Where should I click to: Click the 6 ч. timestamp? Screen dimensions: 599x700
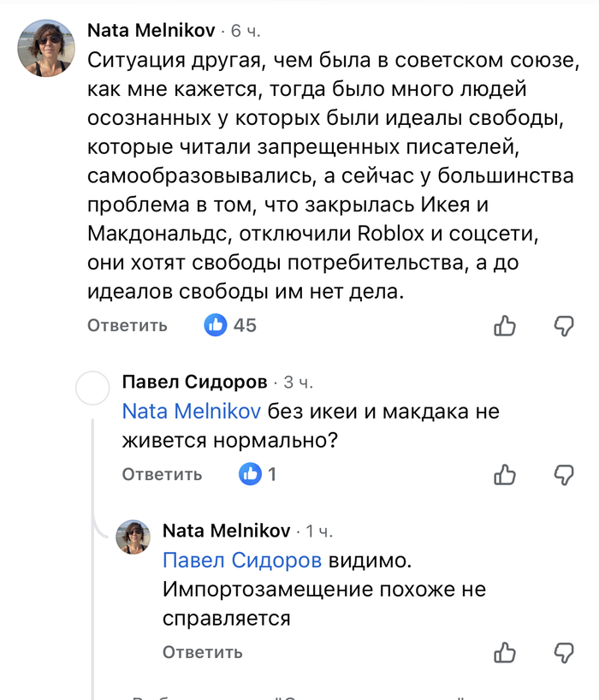coord(246,32)
